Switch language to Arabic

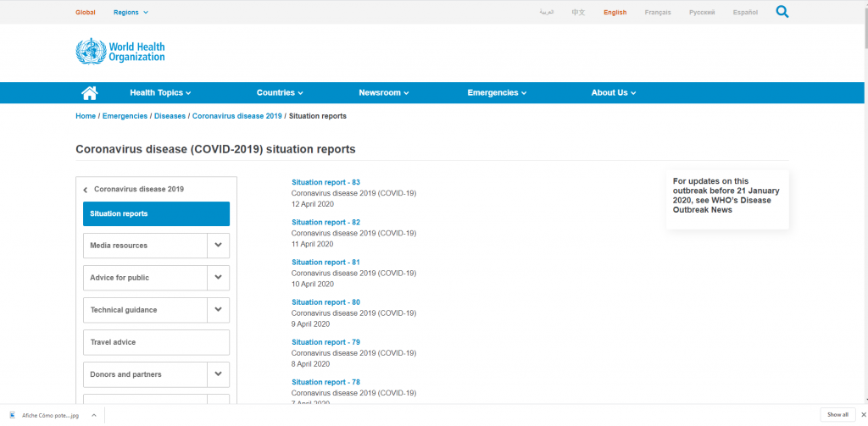click(547, 12)
